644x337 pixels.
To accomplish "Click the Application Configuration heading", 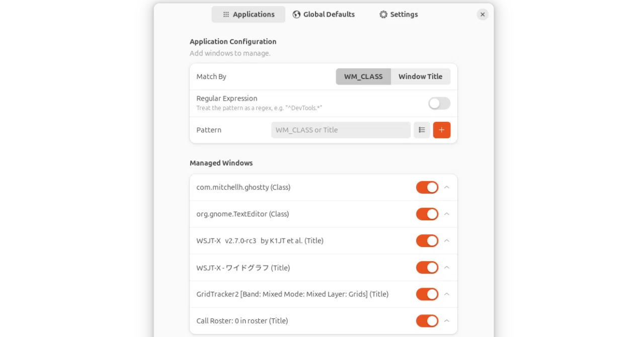I will point(233,42).
